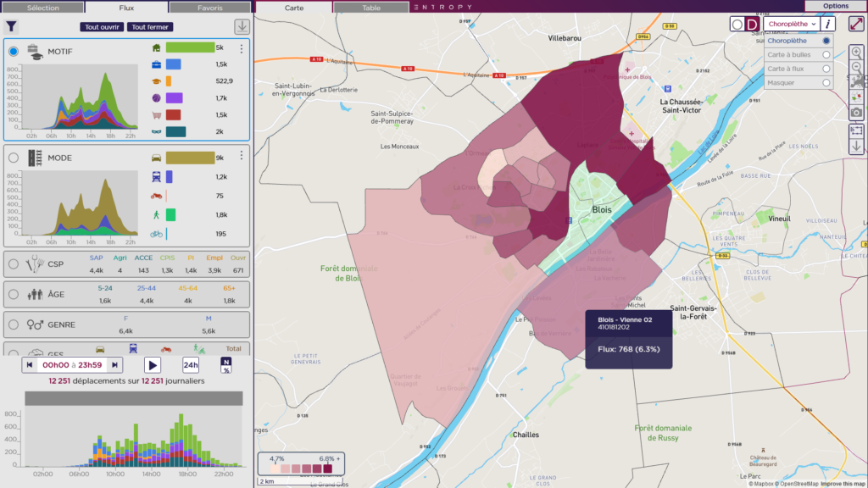Click the red-green zones map icon
Viewport: 868px width, 488px height.
tap(856, 97)
